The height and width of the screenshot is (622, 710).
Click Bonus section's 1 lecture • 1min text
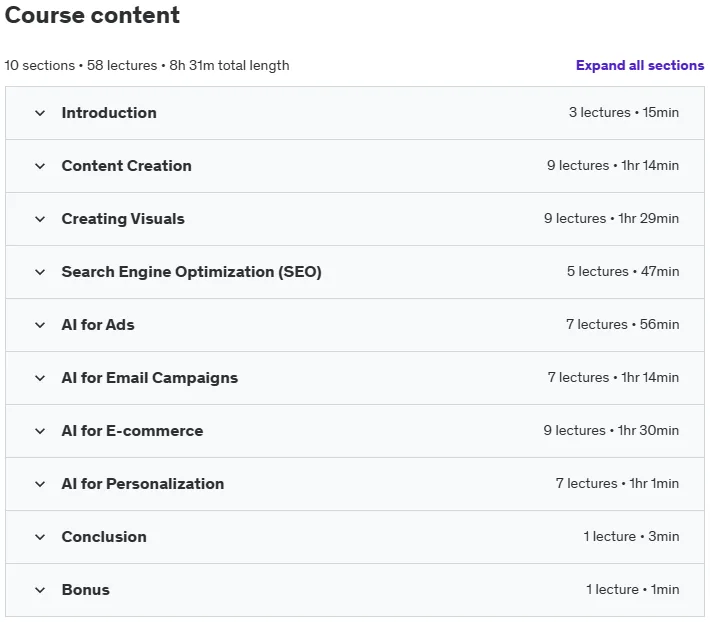pyautogui.click(x=633, y=589)
